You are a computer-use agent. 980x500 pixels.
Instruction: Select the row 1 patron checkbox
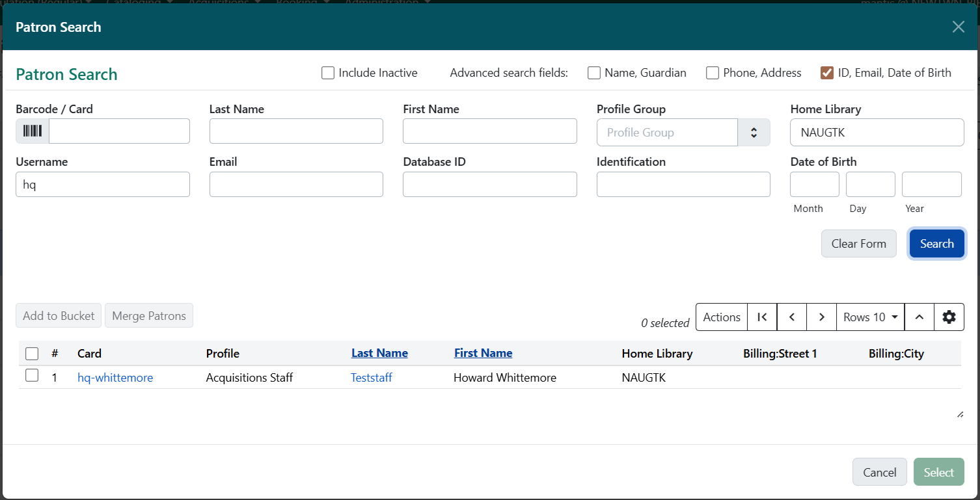point(32,376)
